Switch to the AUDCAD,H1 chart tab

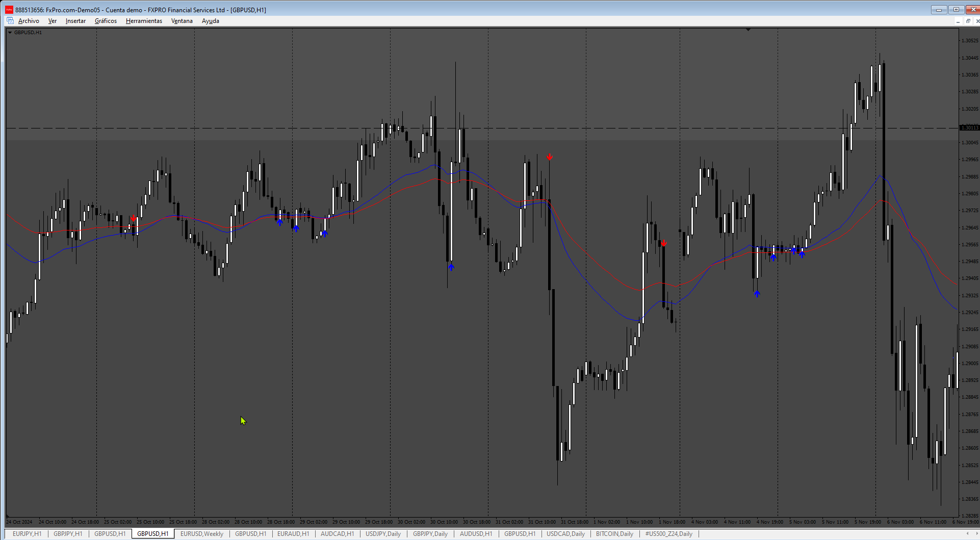[337, 534]
